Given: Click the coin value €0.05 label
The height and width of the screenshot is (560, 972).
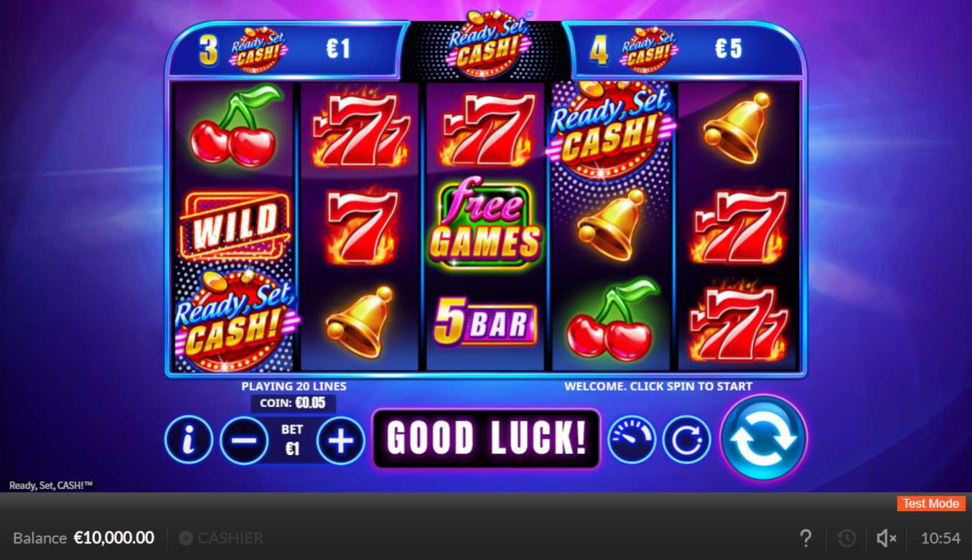Looking at the screenshot, I should [293, 403].
